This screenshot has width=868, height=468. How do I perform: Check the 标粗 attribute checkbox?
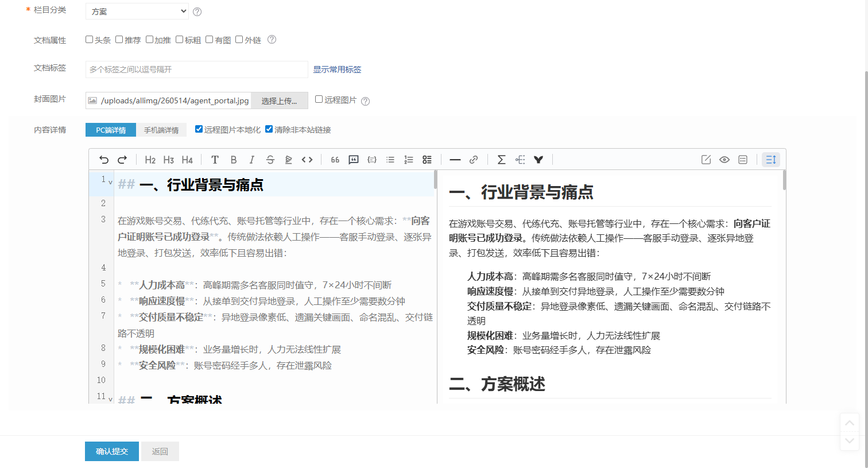[x=179, y=40]
